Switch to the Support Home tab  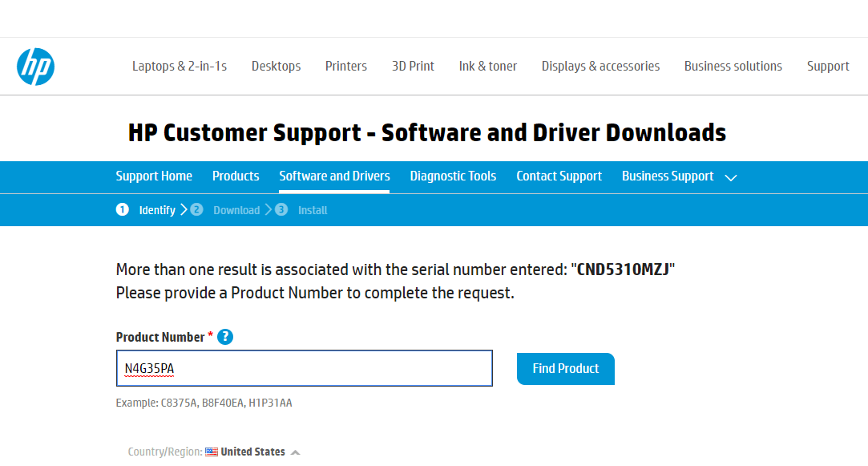[x=154, y=176]
